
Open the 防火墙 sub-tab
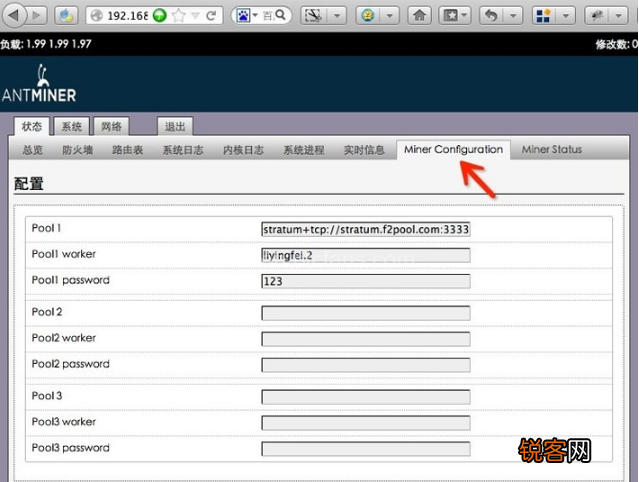(77, 150)
